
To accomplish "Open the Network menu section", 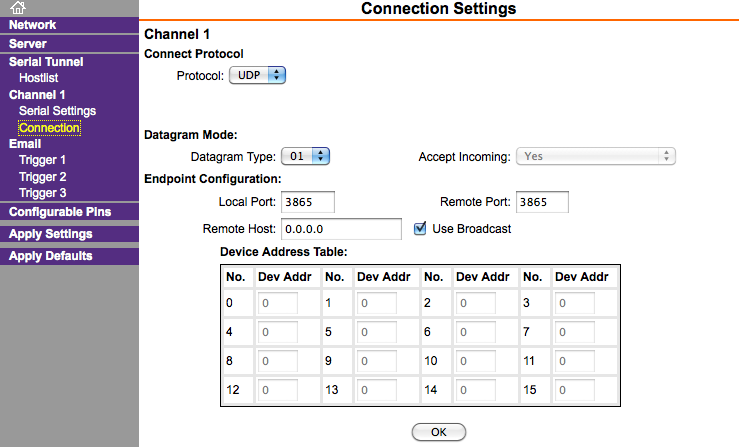I will tap(33, 25).
